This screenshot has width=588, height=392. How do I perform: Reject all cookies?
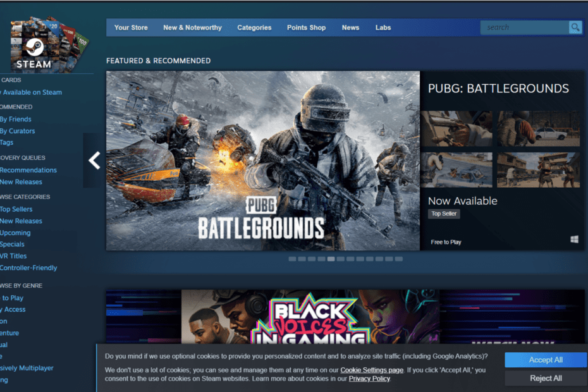(x=546, y=378)
